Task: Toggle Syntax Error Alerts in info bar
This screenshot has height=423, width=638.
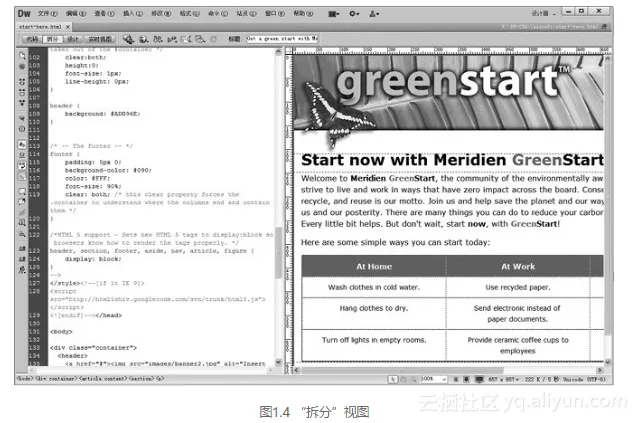Action: click(x=22, y=177)
